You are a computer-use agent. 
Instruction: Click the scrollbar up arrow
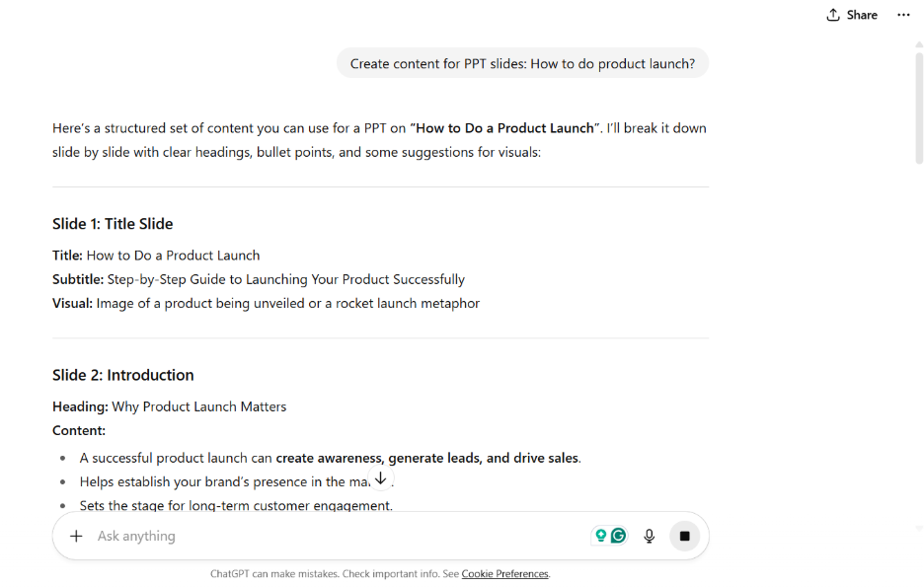pyautogui.click(x=919, y=44)
